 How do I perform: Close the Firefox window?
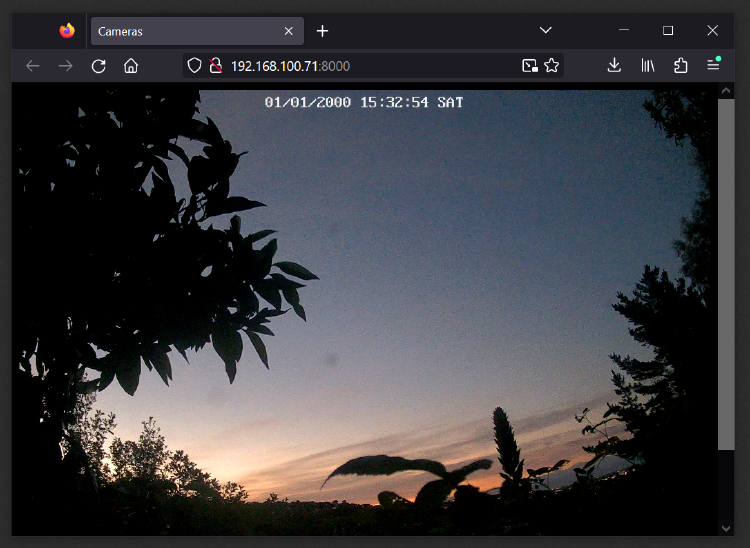pyautogui.click(x=712, y=31)
